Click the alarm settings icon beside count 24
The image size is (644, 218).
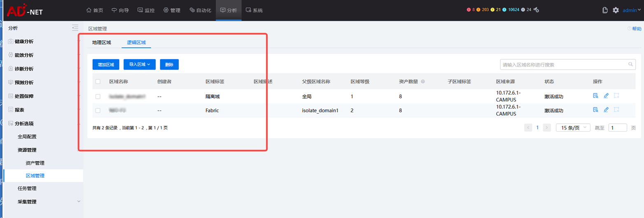(537, 10)
